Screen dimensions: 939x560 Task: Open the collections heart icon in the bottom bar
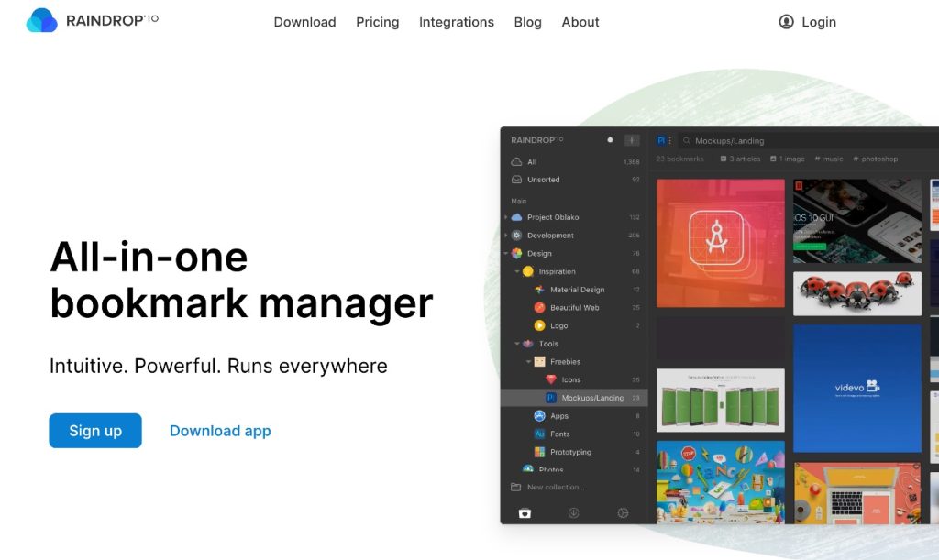525,513
